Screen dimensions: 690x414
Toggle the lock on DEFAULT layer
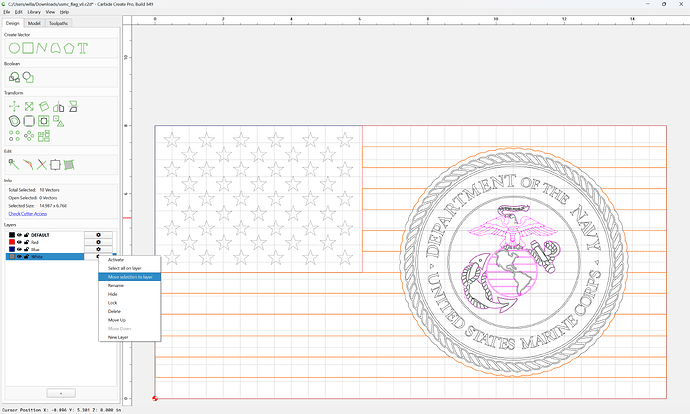click(26, 235)
